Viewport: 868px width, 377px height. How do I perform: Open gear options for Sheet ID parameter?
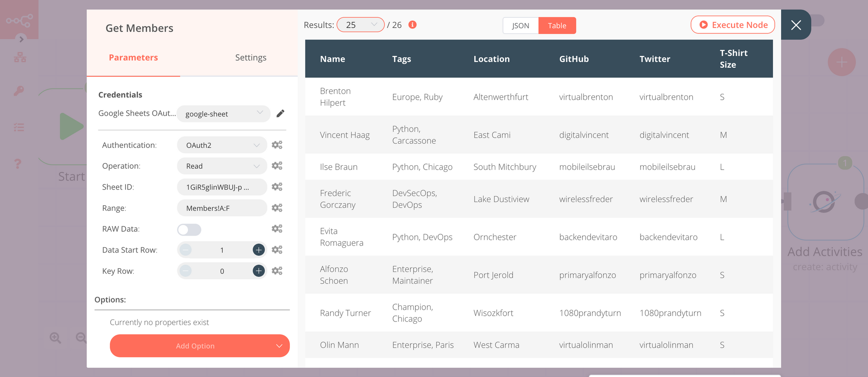pos(277,187)
